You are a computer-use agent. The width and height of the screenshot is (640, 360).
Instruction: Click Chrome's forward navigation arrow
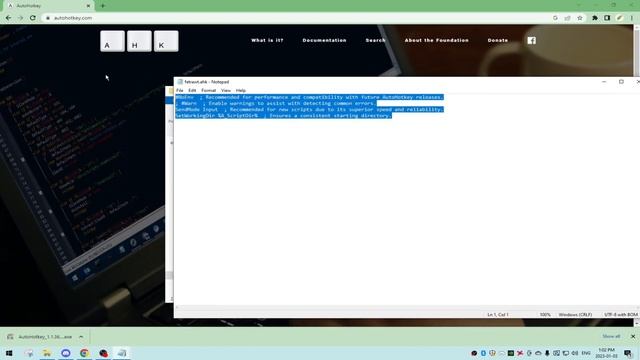(x=20, y=18)
